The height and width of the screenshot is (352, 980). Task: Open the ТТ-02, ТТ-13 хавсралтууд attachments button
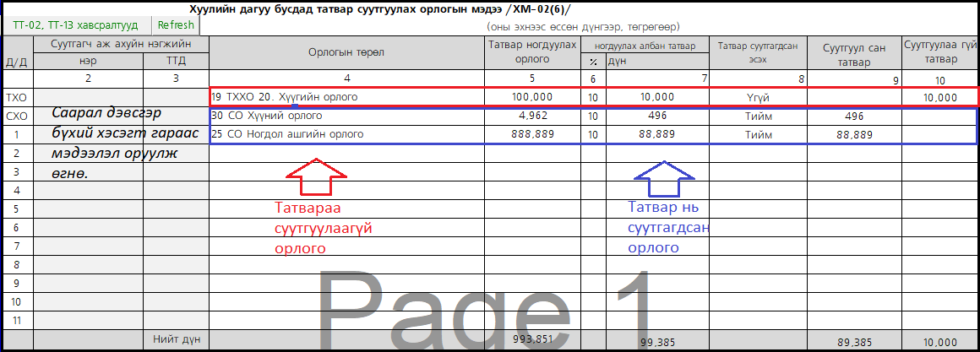(x=77, y=24)
